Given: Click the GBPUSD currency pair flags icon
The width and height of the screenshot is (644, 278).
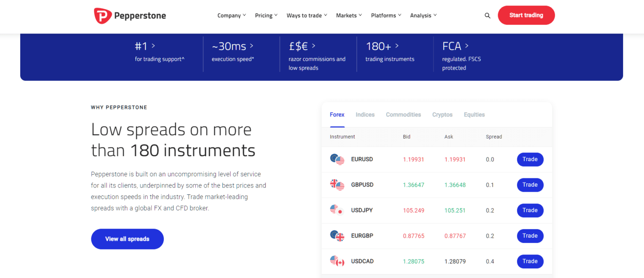Looking at the screenshot, I should click(337, 185).
